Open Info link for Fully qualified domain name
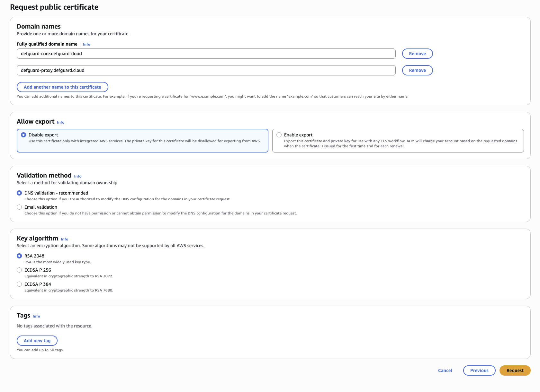 coord(86,44)
